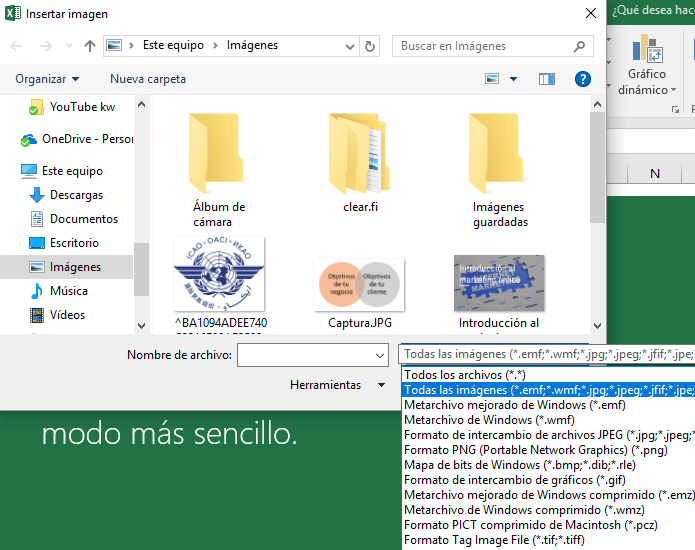The image size is (695, 550).
Task: Open recent locations dropdown arrow
Action: click(69, 46)
